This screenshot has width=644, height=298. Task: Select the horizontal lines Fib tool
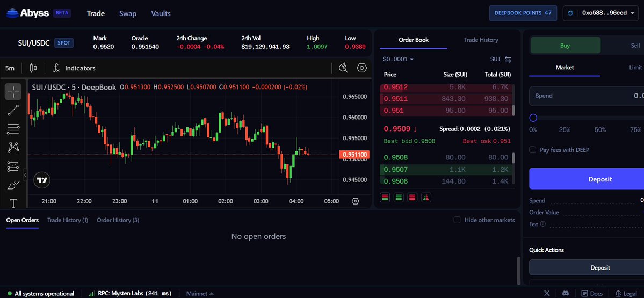pyautogui.click(x=13, y=129)
